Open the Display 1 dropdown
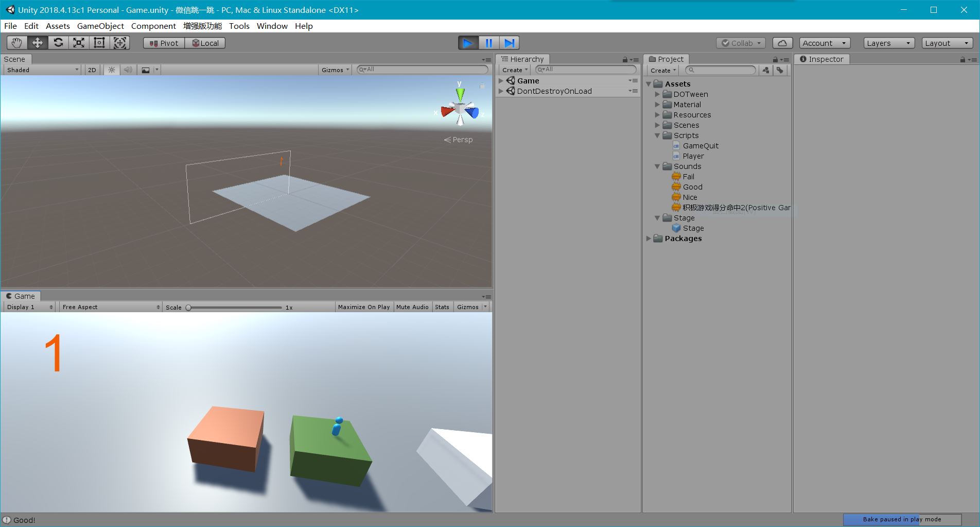 (30, 307)
